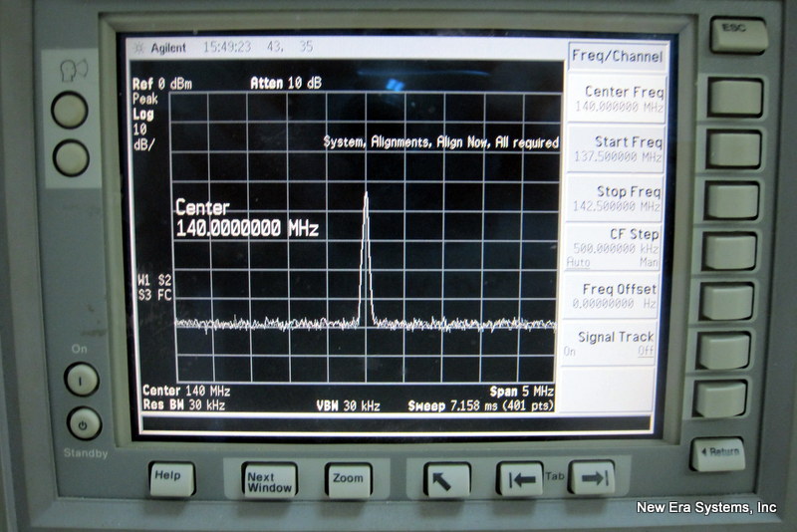Select the Freq/Channel menu title
Viewport: 797px width, 532px height.
point(618,56)
